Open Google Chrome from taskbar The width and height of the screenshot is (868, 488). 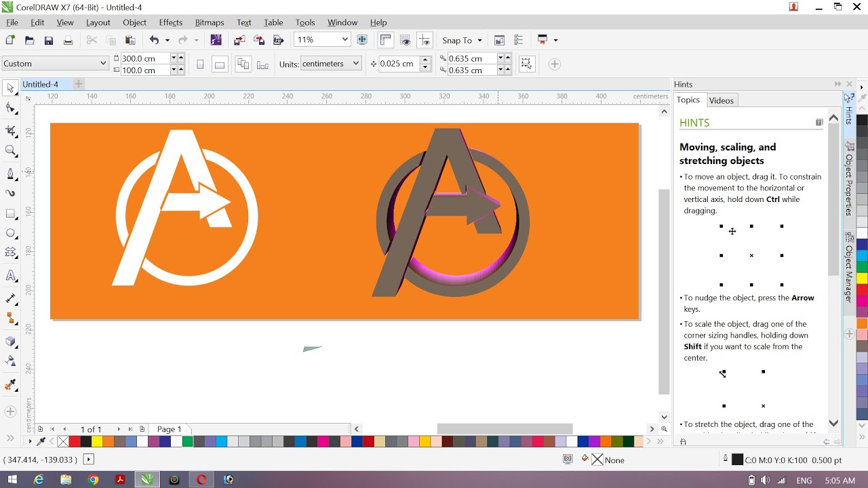[93, 480]
